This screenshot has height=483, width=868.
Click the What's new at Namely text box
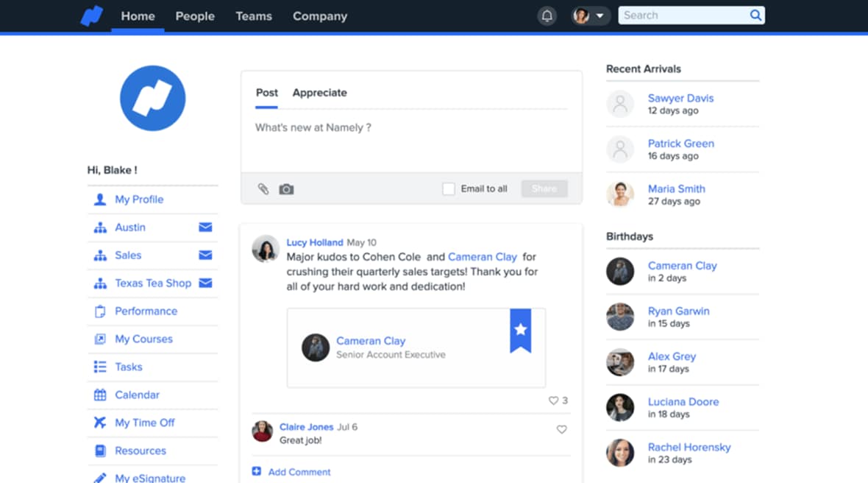[x=410, y=140]
